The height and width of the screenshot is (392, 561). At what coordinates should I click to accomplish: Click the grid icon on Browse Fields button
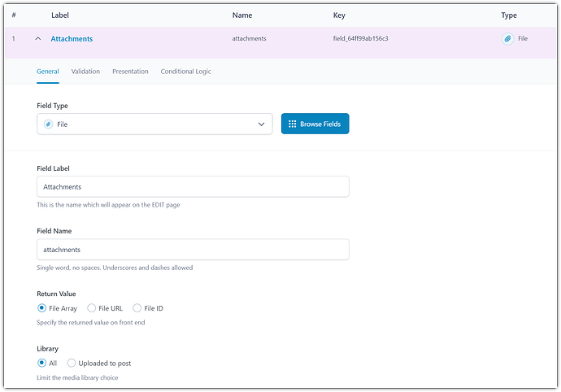pos(292,124)
